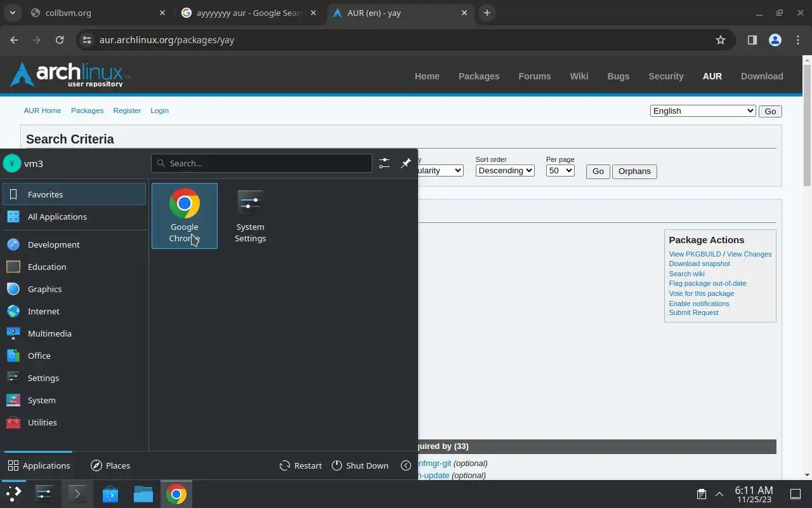The image size is (812, 508).
Task: Open the Development category
Action: 74,244
